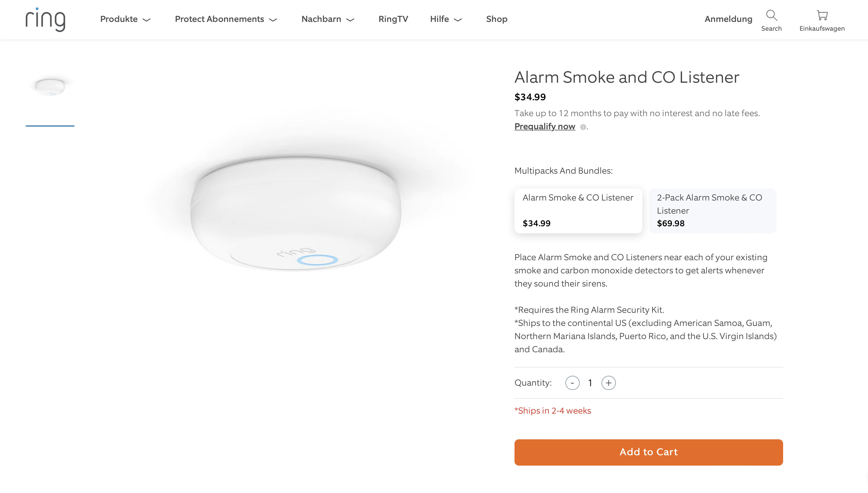Click the Ring logo

pos(45,20)
